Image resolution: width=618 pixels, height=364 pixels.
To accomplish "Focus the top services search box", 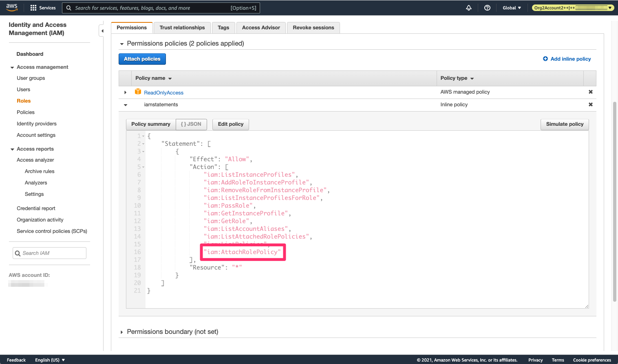I will [x=161, y=8].
